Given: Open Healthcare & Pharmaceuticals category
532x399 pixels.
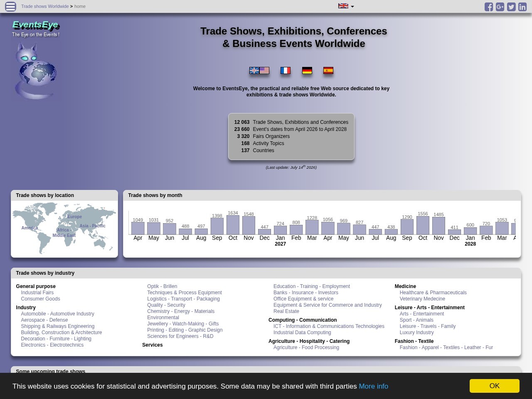Looking at the screenshot, I should pos(433,293).
